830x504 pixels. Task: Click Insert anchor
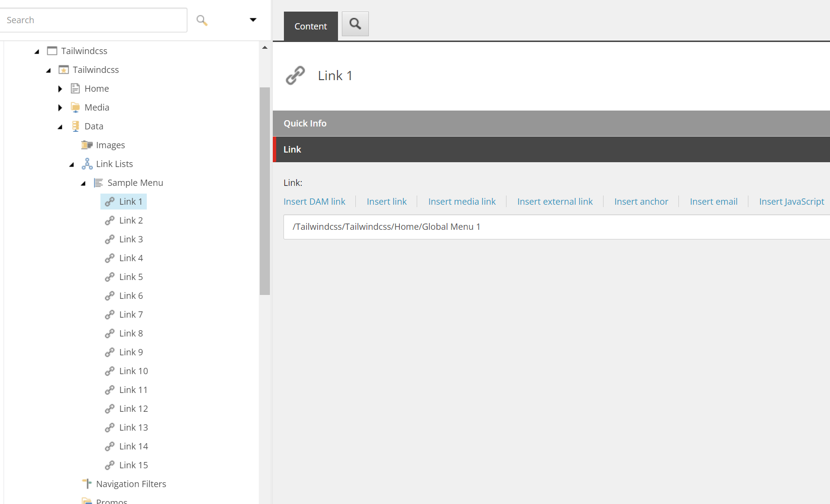pyautogui.click(x=641, y=201)
